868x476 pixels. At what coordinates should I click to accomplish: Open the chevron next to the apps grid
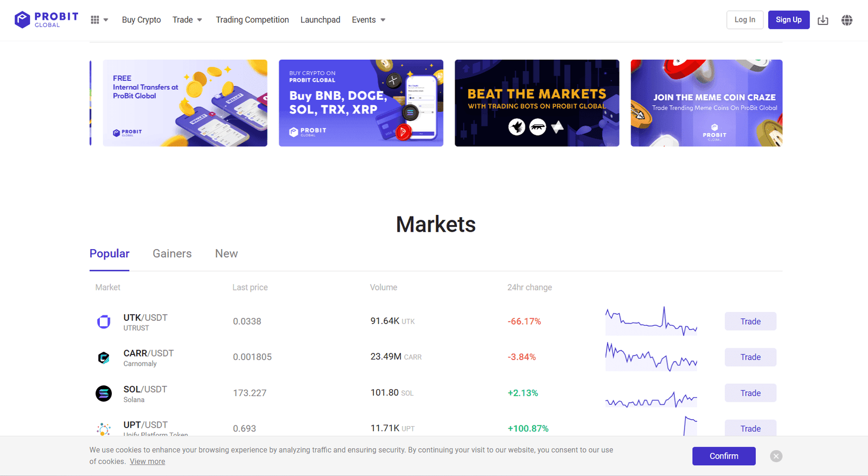click(106, 20)
